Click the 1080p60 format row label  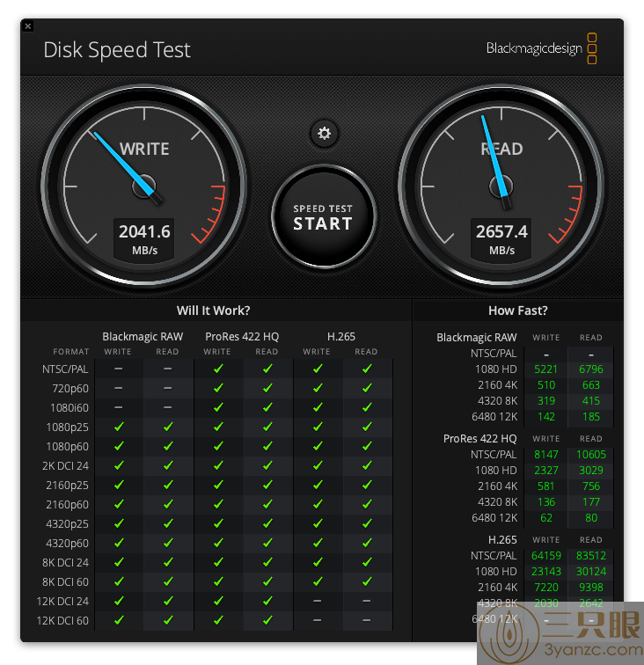coord(68,447)
